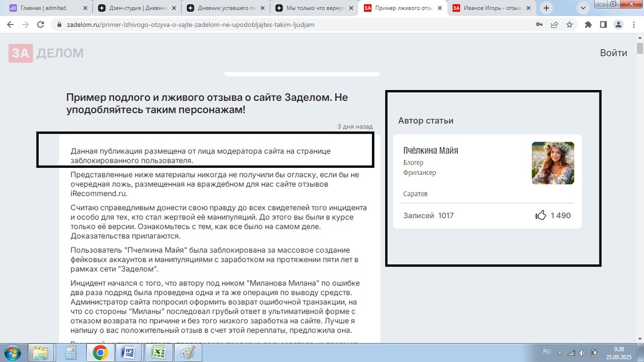Click the power tray icon
This screenshot has height=362, width=644.
pos(594,353)
